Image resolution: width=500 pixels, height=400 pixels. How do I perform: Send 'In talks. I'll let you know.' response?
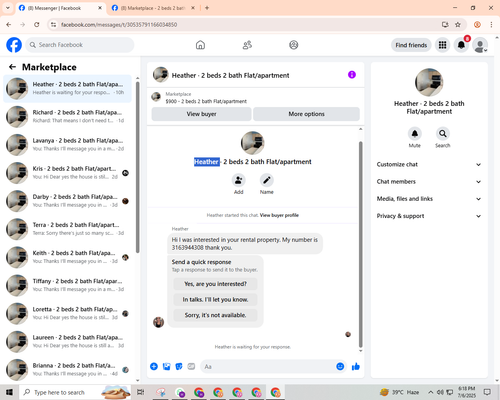click(215, 300)
